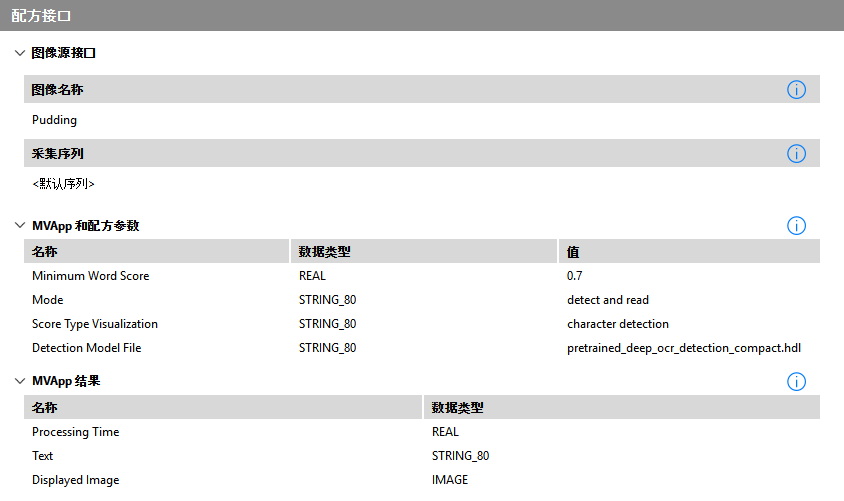844x501 pixels.
Task: Select the Displayed Image result row
Action: pos(75,480)
